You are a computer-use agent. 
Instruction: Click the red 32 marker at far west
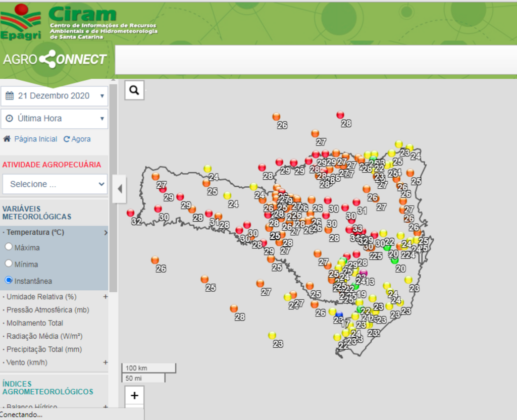(131, 213)
